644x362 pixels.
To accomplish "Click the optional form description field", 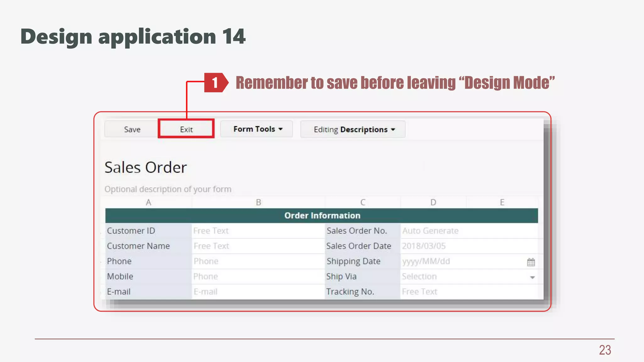I will tap(168, 189).
